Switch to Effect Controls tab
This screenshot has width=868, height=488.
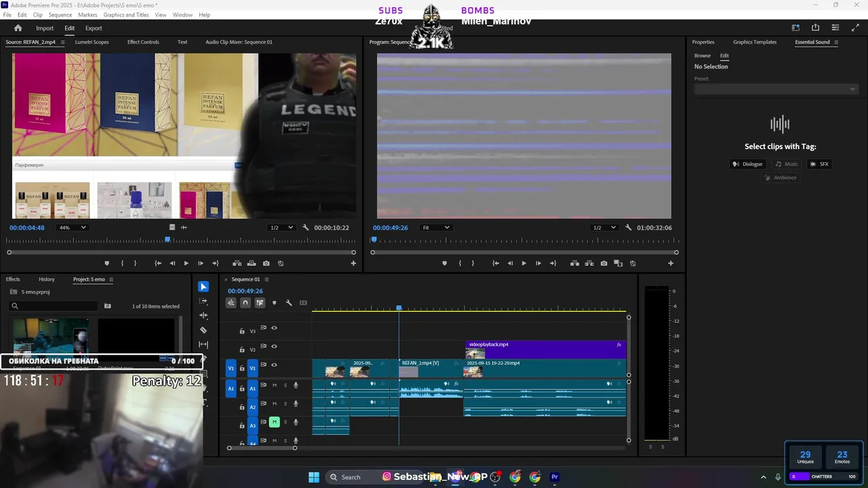click(143, 42)
